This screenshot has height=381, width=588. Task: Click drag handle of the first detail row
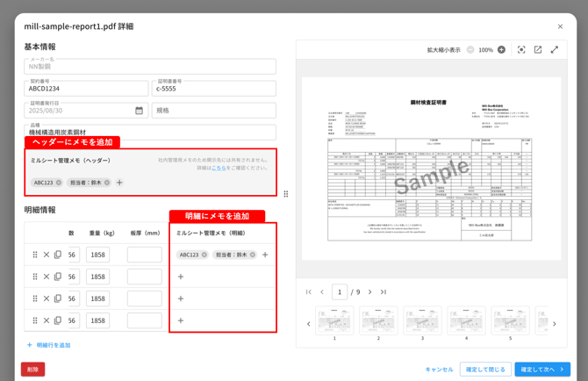tap(35, 255)
